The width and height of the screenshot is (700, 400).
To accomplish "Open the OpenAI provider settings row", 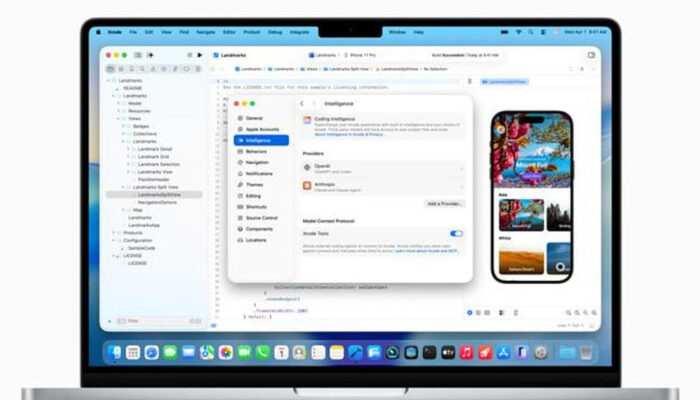I will click(x=383, y=168).
